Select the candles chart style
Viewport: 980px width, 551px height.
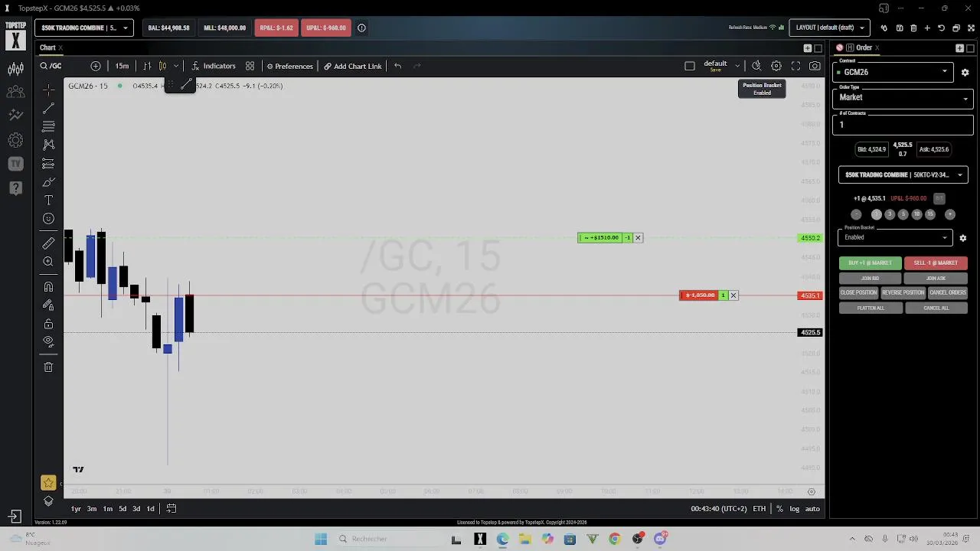tap(162, 66)
